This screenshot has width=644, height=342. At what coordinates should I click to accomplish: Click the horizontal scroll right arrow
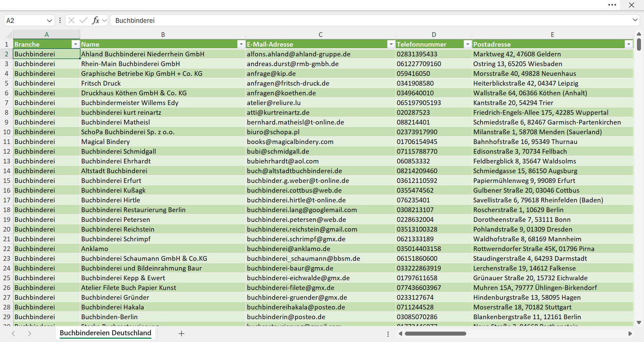pos(630,334)
